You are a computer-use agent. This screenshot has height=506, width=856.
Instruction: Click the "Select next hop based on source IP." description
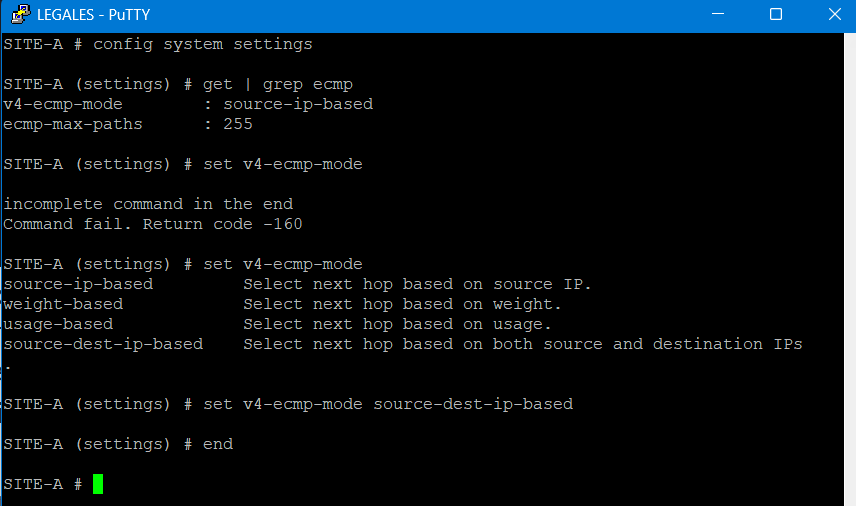(x=417, y=284)
